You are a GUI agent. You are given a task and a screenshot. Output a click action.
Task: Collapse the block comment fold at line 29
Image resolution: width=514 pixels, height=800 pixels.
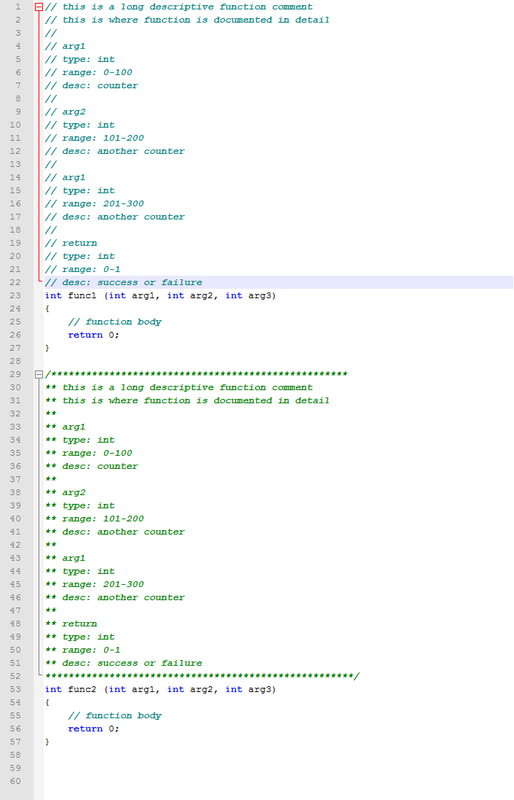(x=39, y=374)
